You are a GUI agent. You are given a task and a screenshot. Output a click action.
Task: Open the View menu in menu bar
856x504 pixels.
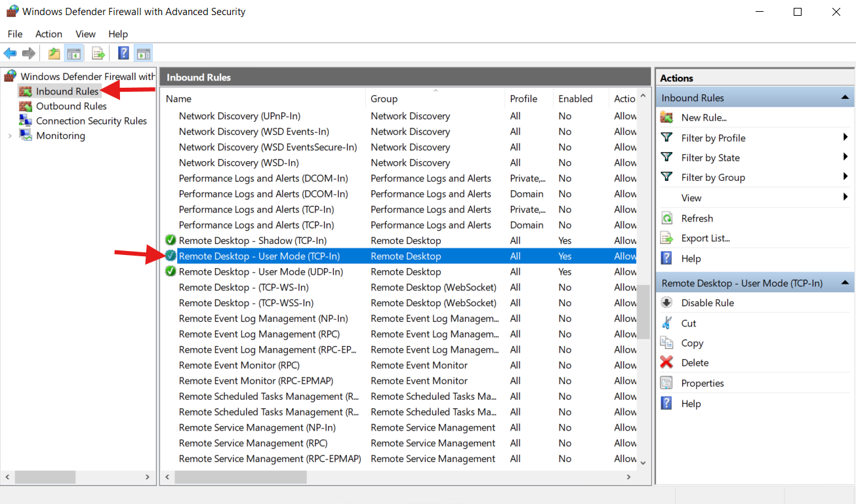pos(85,33)
